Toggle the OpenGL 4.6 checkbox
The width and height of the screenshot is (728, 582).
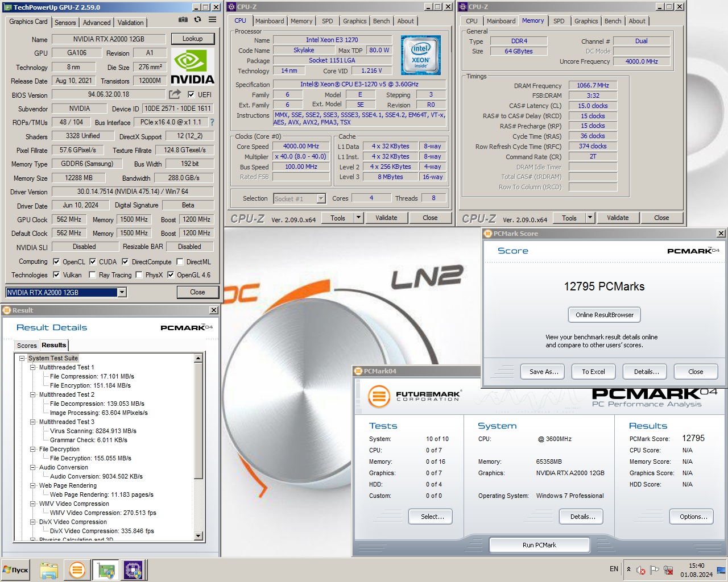pos(171,275)
